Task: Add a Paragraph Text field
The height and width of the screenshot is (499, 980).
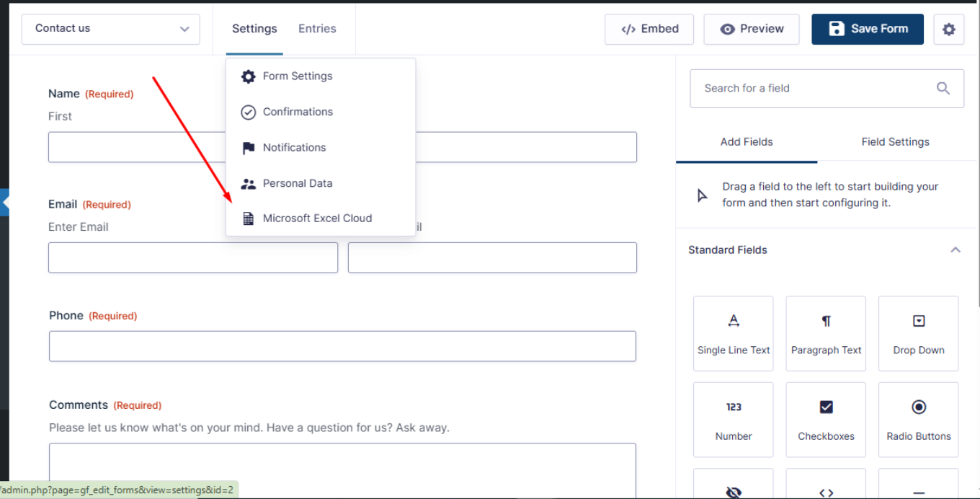Action: click(x=827, y=334)
